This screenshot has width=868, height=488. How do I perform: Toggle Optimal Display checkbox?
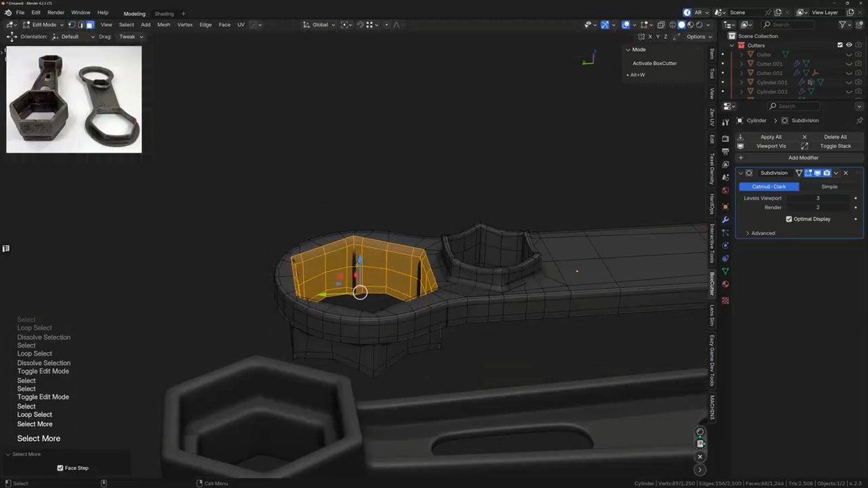(x=789, y=219)
